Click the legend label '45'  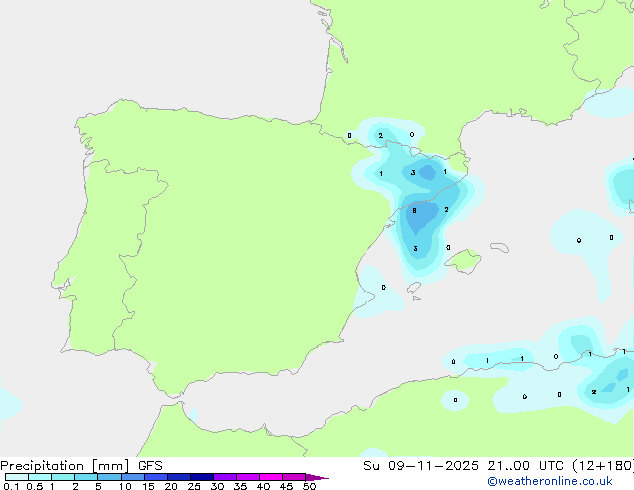click(286, 486)
